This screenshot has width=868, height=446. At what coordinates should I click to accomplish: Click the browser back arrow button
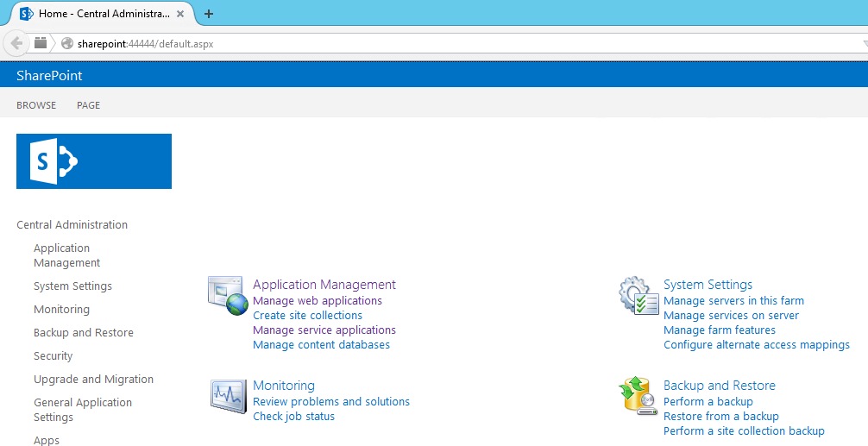pos(16,43)
